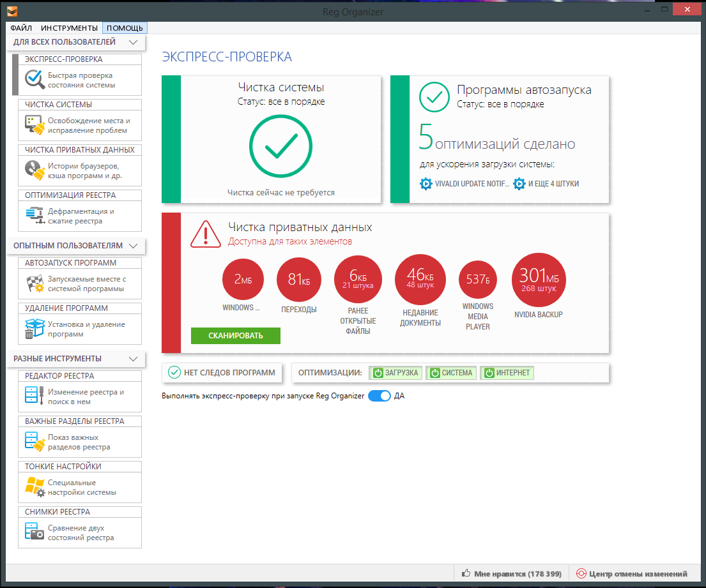Click the registry editor icon
Screen dimensions: 706x588
(35, 395)
